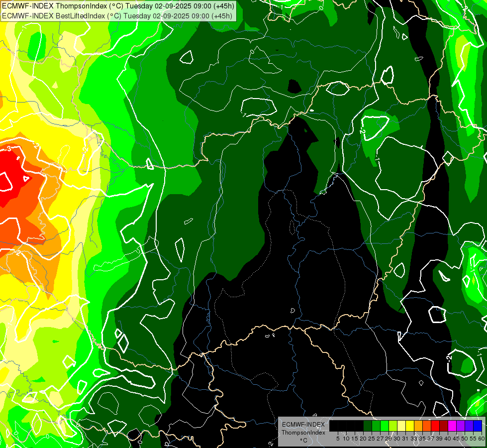Select the dark green 20–25 legend swatch

tap(368, 426)
